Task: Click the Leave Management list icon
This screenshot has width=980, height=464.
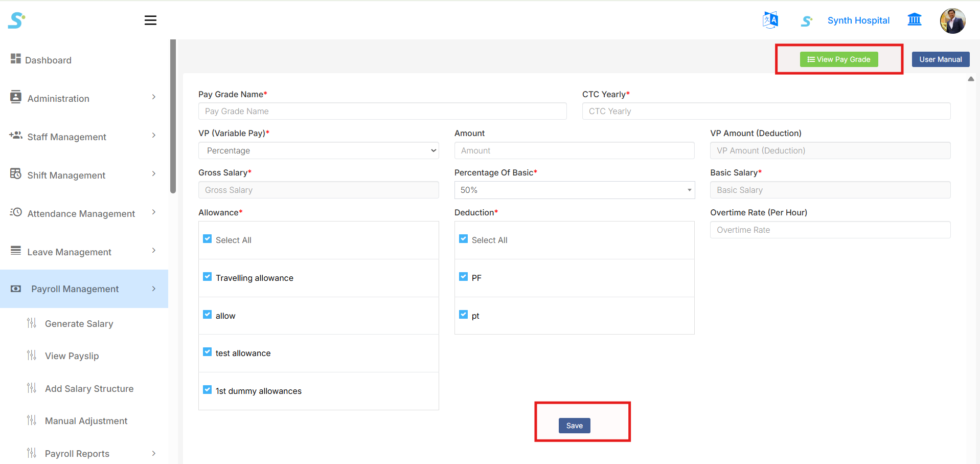Action: click(x=16, y=251)
